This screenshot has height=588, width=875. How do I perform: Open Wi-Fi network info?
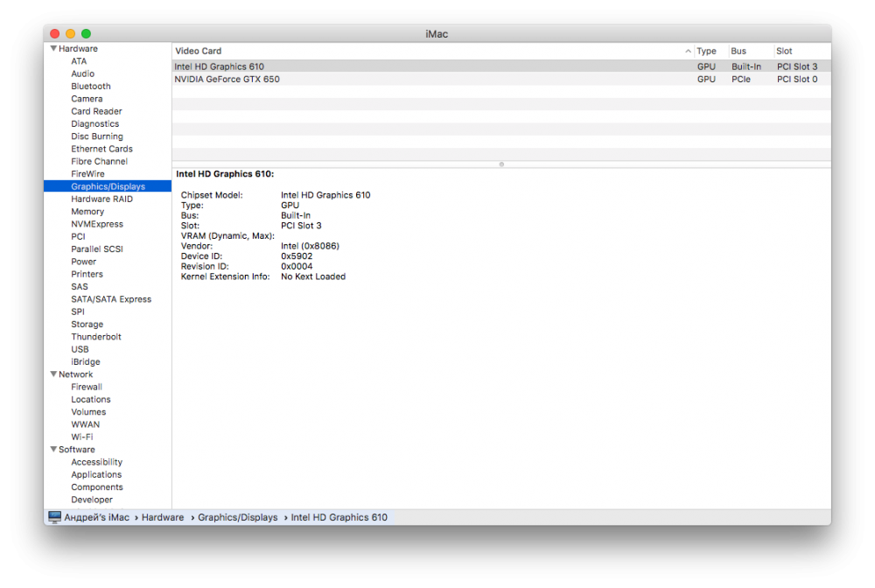pyautogui.click(x=82, y=437)
